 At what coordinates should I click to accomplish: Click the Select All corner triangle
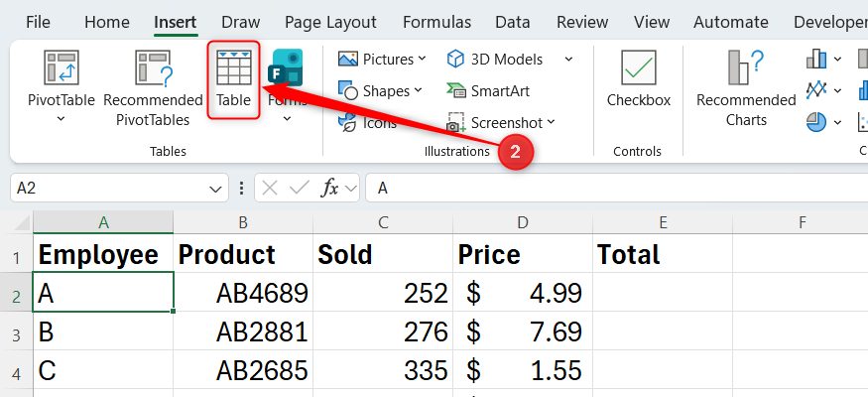(x=21, y=222)
